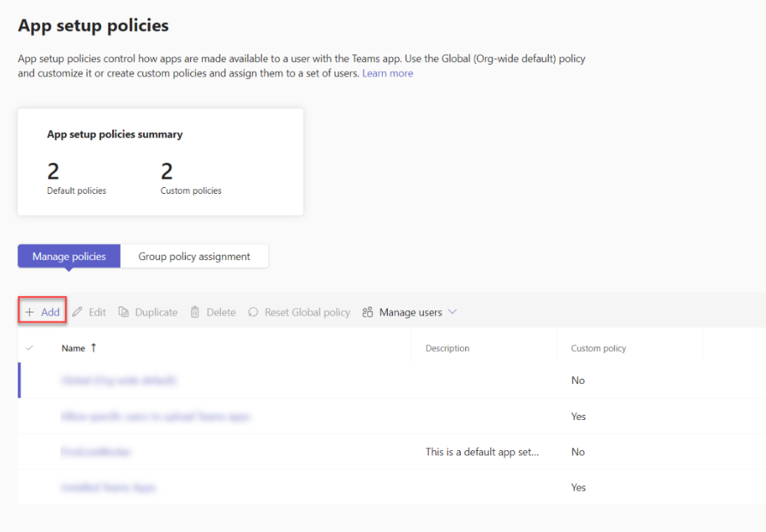Click the Description column header
Image resolution: width=766 pixels, height=532 pixels.
(447, 347)
